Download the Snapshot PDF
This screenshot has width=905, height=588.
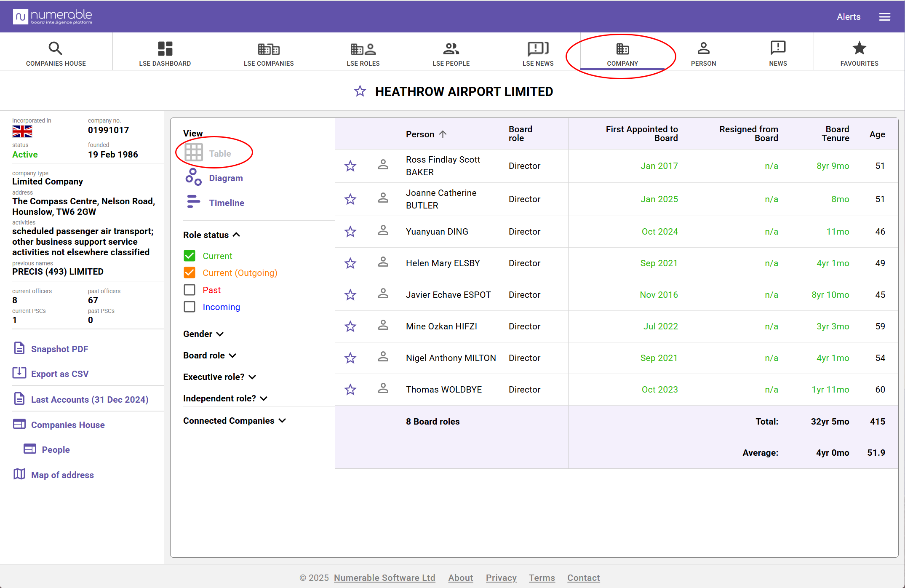59,349
